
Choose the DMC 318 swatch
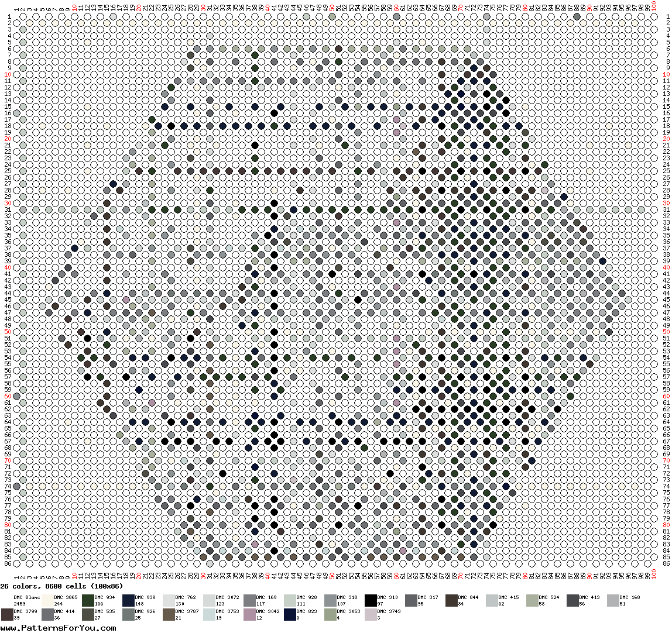[330, 601]
